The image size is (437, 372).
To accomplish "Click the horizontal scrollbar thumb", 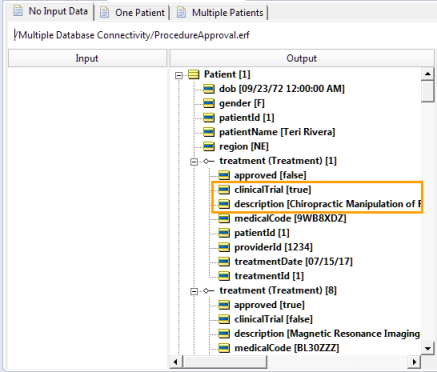I will click(225, 362).
